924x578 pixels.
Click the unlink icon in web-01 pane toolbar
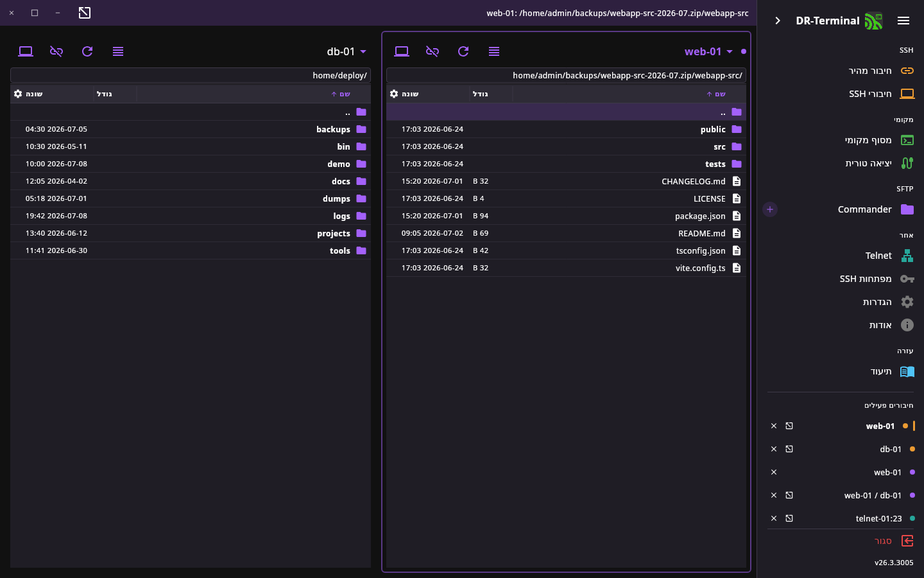[432, 51]
